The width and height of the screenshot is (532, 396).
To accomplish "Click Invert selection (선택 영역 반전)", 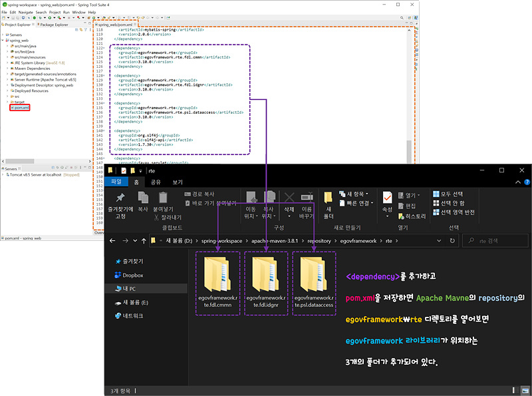I will [x=454, y=212].
